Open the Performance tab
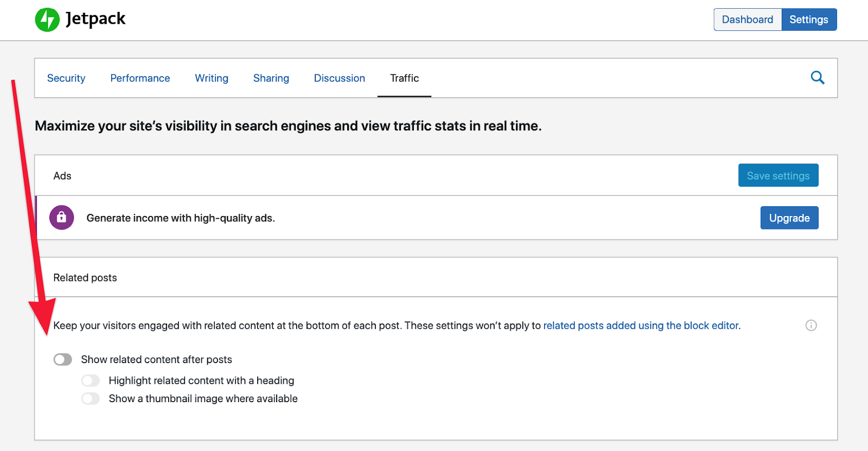 point(140,78)
